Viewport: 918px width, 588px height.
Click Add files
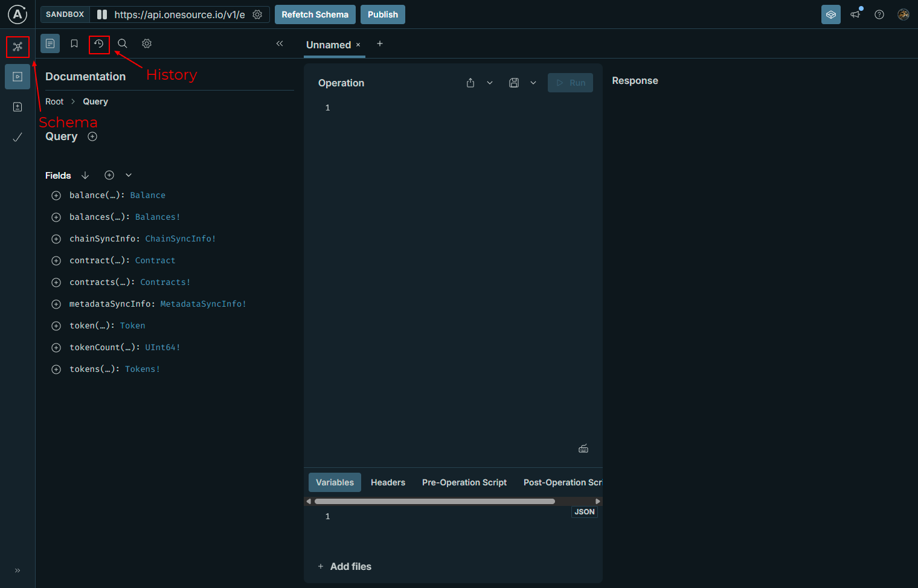(345, 566)
